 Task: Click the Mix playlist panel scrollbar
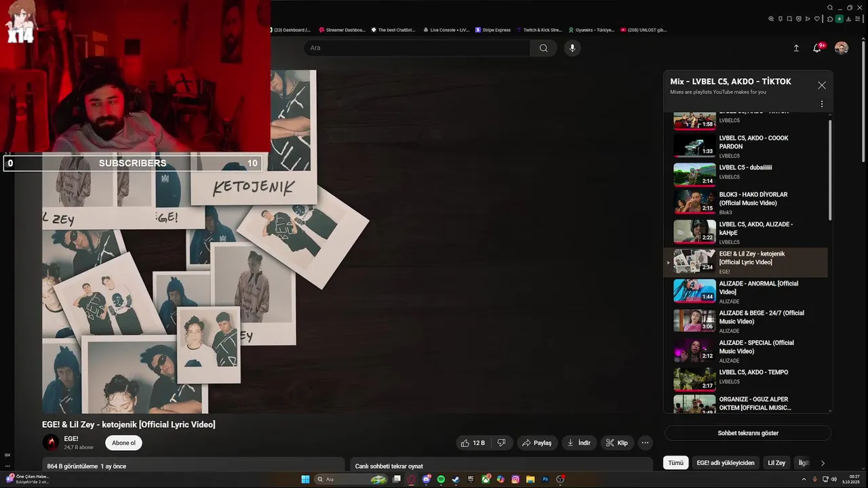tap(831, 170)
